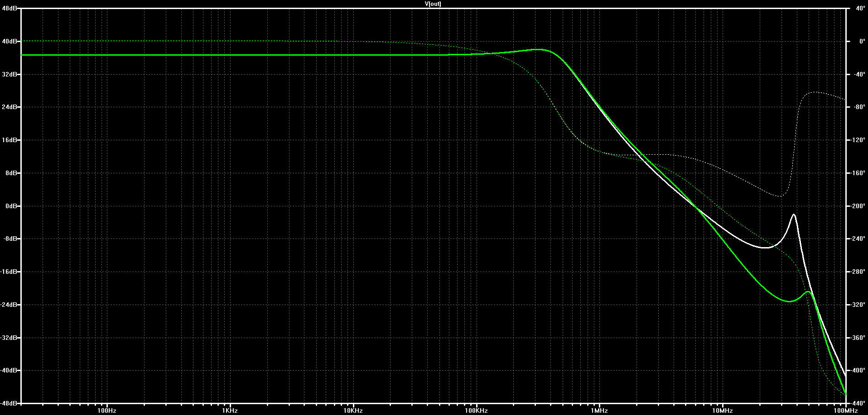
Task: Click the 10KHz frequency axis label
Action: pos(353,411)
